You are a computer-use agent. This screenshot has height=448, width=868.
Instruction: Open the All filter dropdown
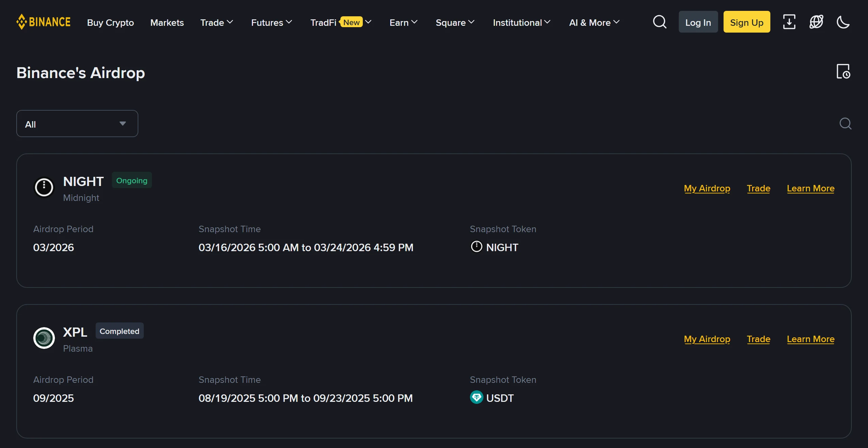pos(77,124)
